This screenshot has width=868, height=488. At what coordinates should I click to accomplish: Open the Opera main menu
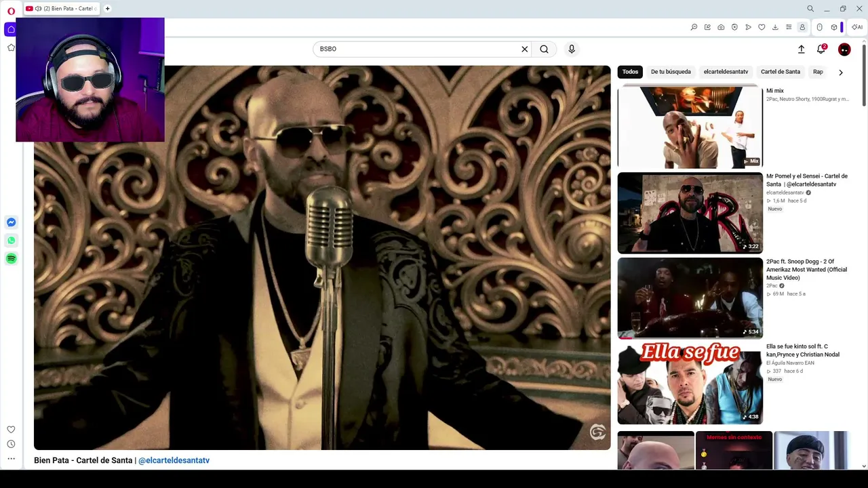click(x=11, y=11)
